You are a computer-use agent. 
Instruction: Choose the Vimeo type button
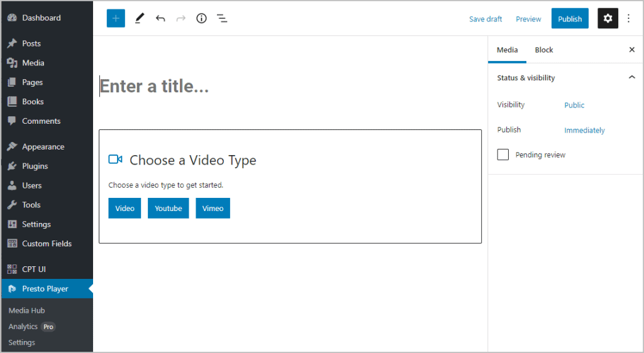pyautogui.click(x=213, y=209)
